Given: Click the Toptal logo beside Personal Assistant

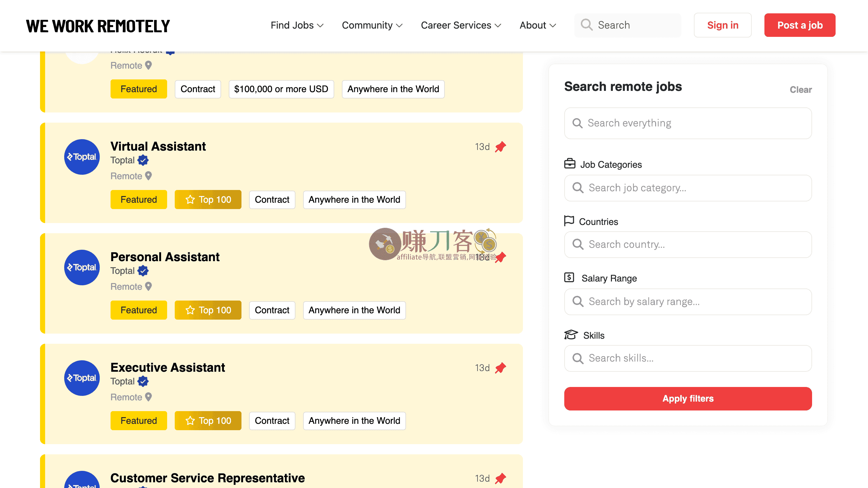Looking at the screenshot, I should 82,268.
